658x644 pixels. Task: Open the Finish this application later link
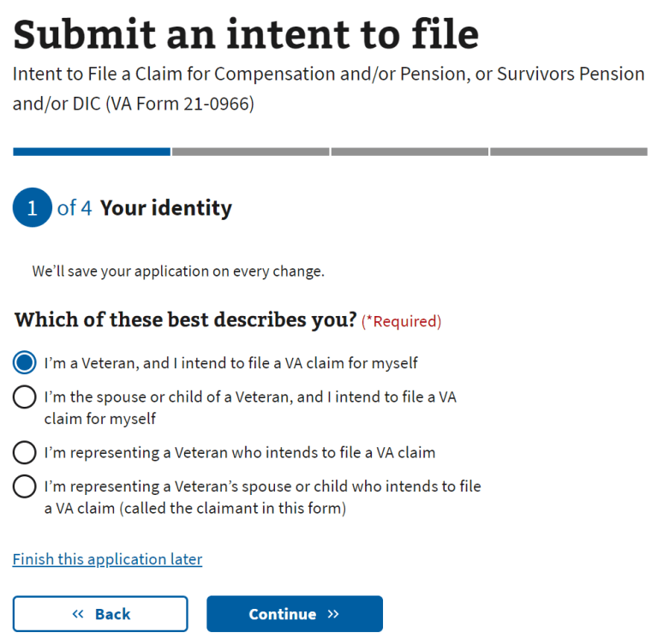pyautogui.click(x=107, y=559)
